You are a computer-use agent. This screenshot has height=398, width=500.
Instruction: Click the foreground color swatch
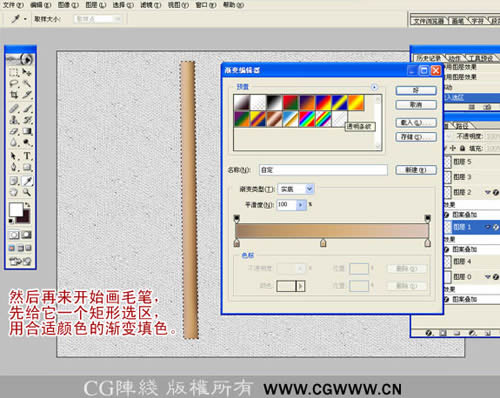(x=16, y=210)
